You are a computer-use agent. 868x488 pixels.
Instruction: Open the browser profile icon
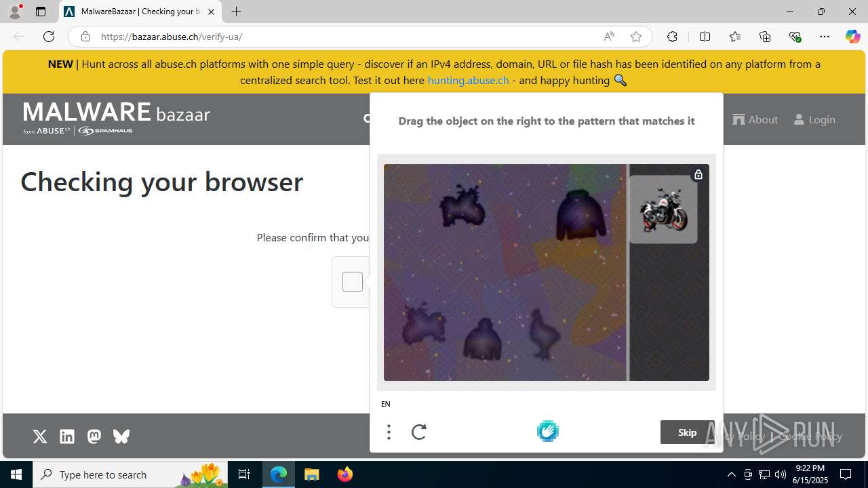15,12
